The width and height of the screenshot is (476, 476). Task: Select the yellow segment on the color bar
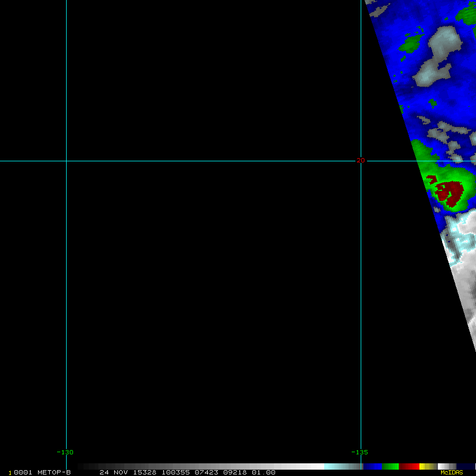tap(425, 466)
